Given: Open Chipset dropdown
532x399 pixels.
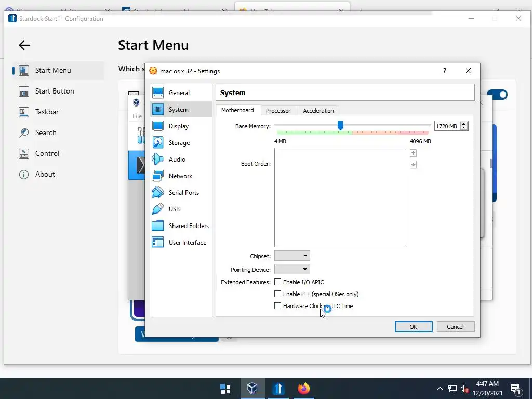Looking at the screenshot, I should [x=292, y=256].
